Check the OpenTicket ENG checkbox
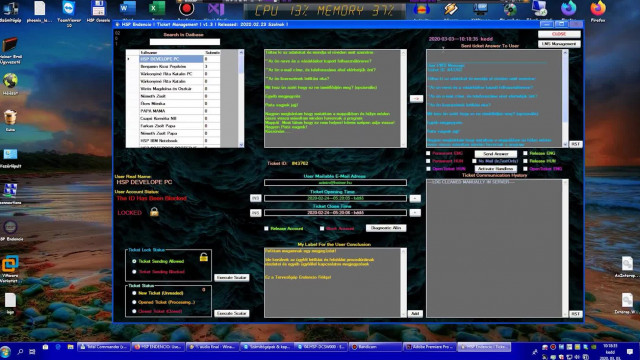Viewport: 640px width, 360px height. coord(525,169)
